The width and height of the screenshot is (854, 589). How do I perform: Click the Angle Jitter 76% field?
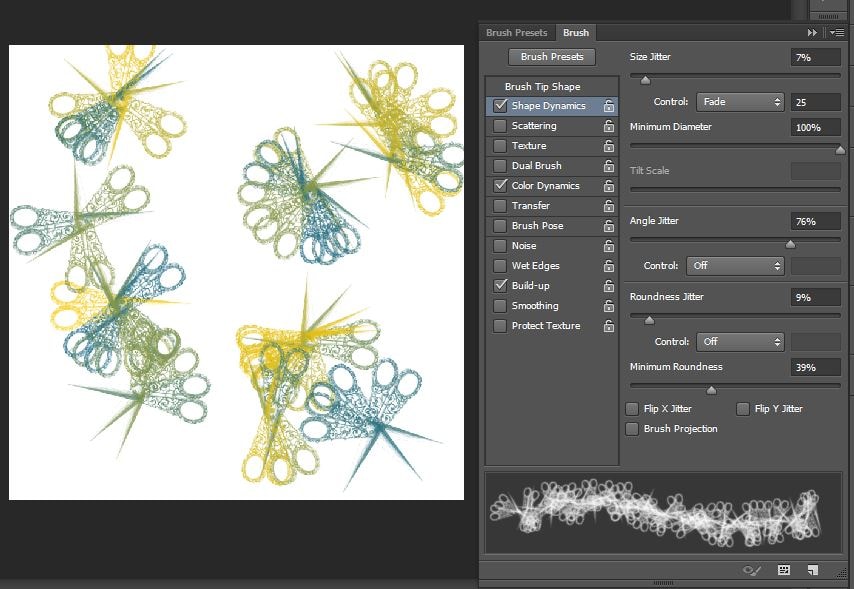click(x=815, y=221)
